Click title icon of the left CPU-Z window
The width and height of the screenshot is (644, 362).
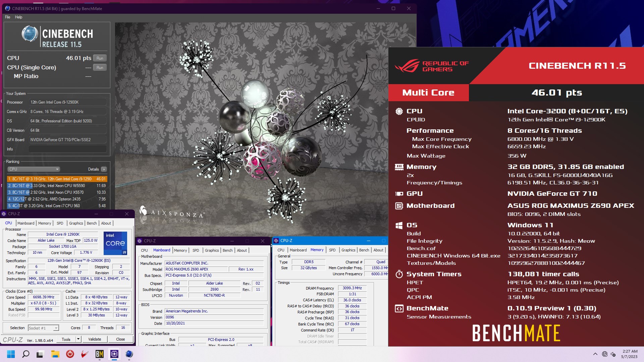[x=4, y=214]
